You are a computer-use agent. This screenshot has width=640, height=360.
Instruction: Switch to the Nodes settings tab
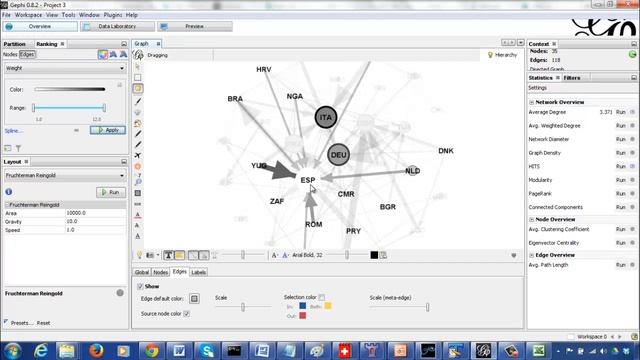click(160, 272)
